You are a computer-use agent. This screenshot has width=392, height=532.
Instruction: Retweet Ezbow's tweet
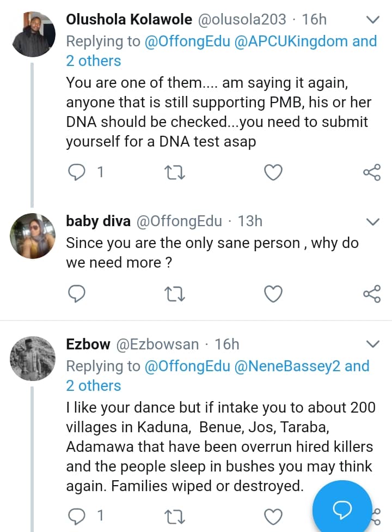(x=175, y=516)
